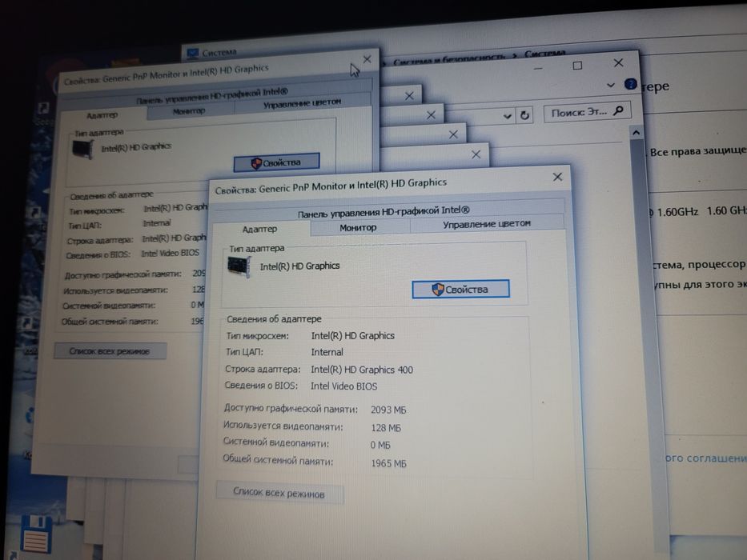Image resolution: width=747 pixels, height=560 pixels.
Task: Maximize the Система window
Action: click(577, 66)
